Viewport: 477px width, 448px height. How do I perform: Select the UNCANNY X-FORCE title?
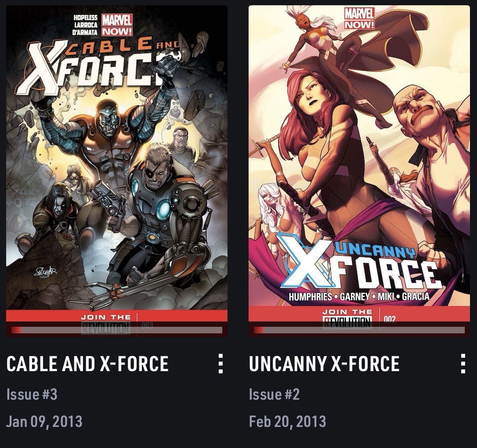click(x=324, y=364)
